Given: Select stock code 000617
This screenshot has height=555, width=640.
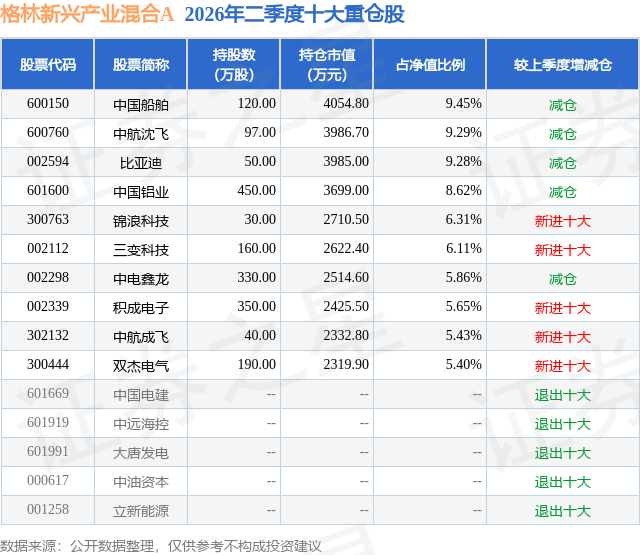Looking at the screenshot, I should click(x=48, y=480).
